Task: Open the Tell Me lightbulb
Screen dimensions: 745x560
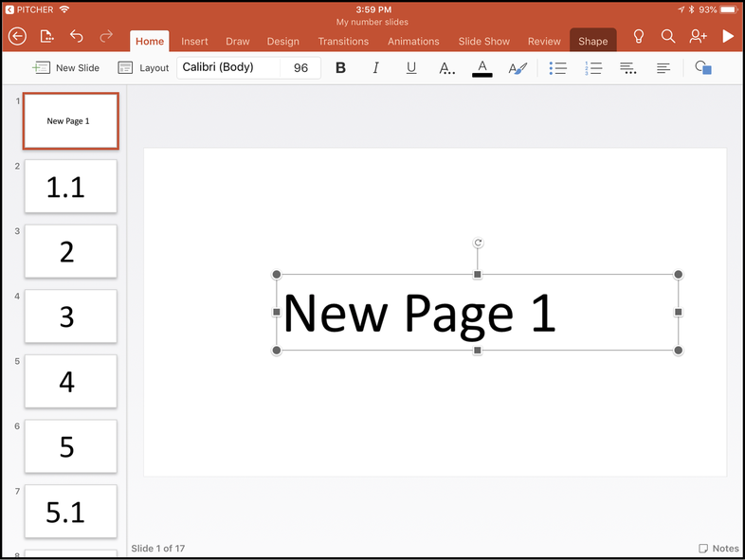Action: (x=639, y=36)
